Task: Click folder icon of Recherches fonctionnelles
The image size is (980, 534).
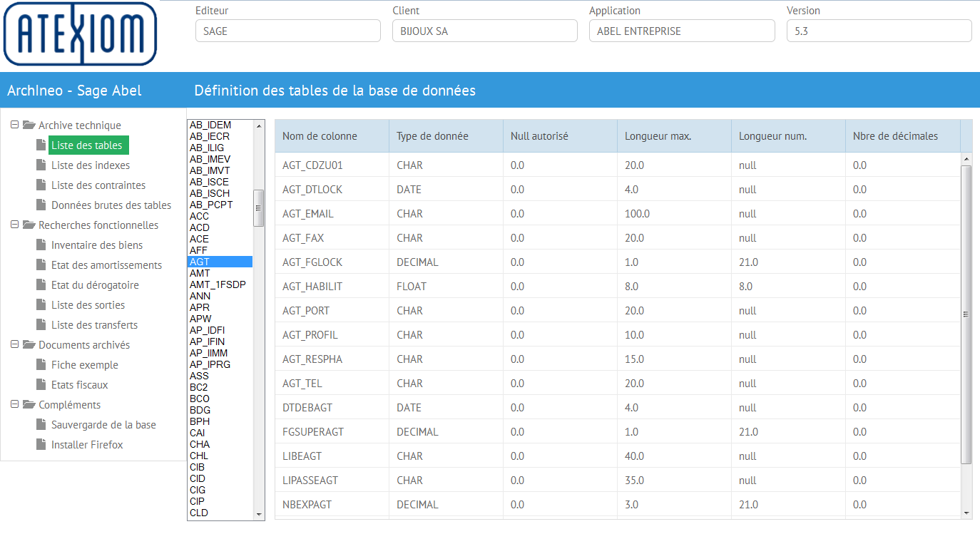Action: click(29, 225)
